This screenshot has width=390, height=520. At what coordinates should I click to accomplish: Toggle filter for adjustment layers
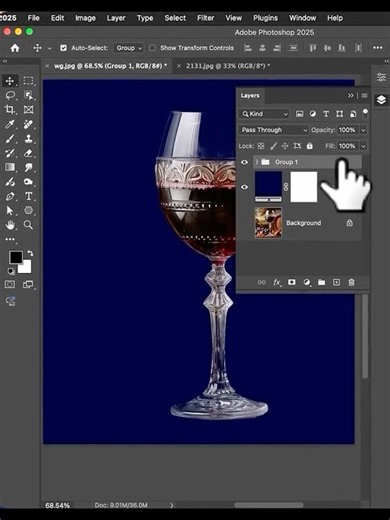tap(313, 114)
